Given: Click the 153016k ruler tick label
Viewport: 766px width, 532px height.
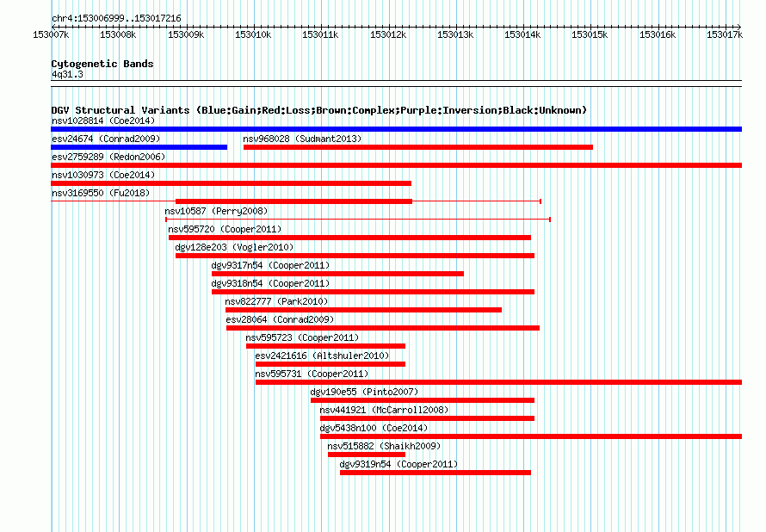Looking at the screenshot, I should (658, 34).
